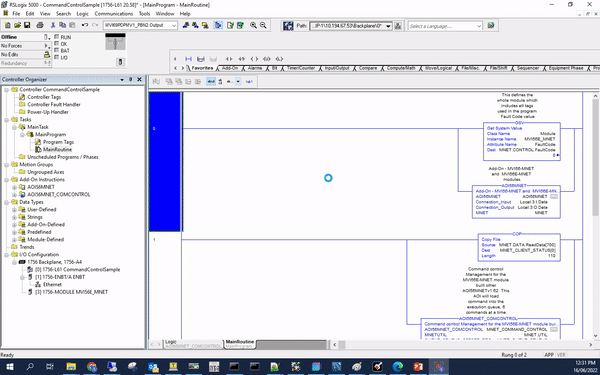Open the Communications menu

pyautogui.click(x=114, y=13)
